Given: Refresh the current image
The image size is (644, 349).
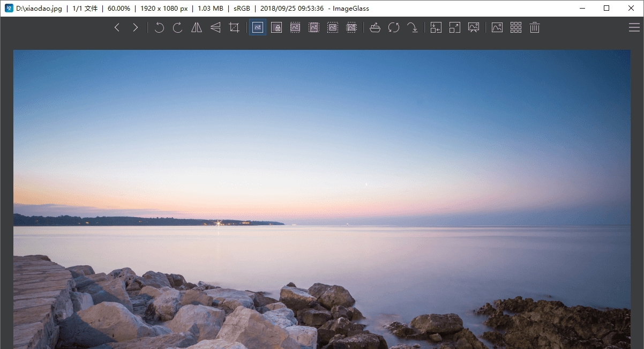Looking at the screenshot, I should tap(394, 27).
